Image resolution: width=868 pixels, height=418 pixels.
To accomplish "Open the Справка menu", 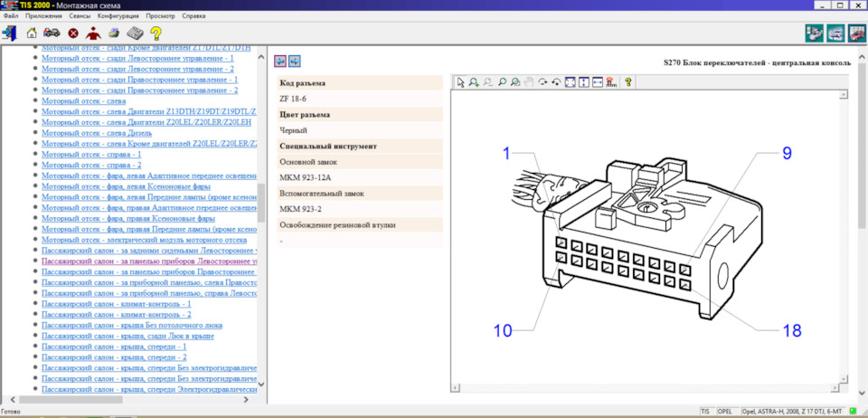I will (193, 16).
